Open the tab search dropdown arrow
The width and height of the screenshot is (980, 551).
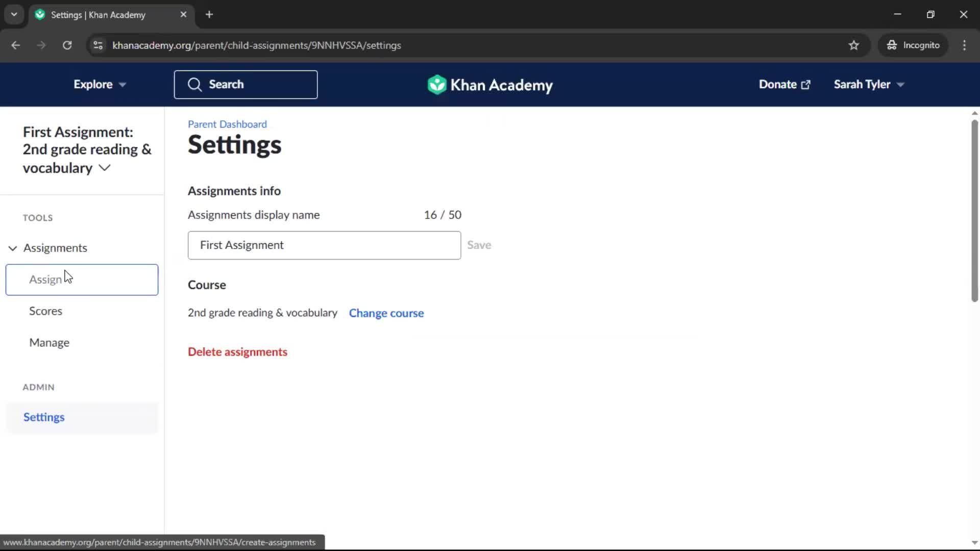tap(14, 14)
